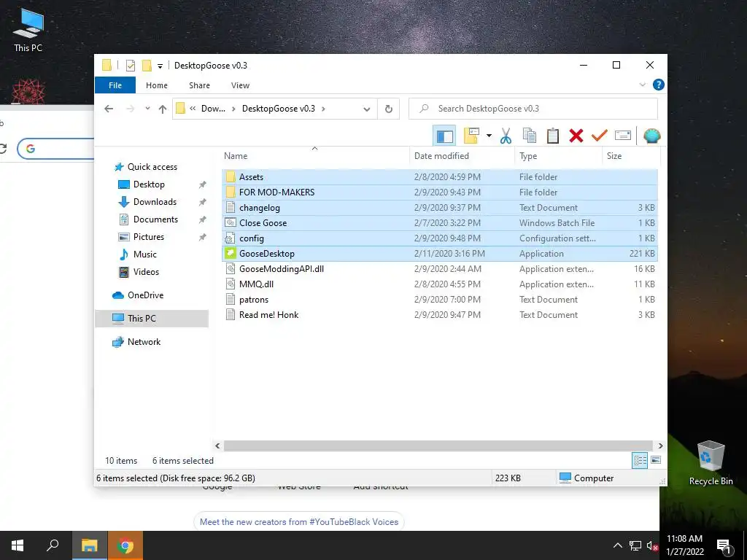
Task: Open the File ribbon tab
Action: [115, 85]
